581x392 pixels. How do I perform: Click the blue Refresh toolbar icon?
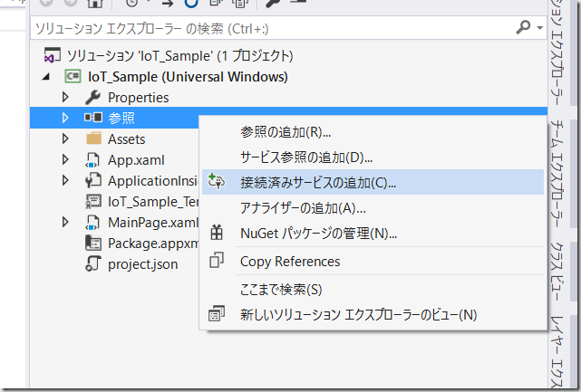pos(191,3)
